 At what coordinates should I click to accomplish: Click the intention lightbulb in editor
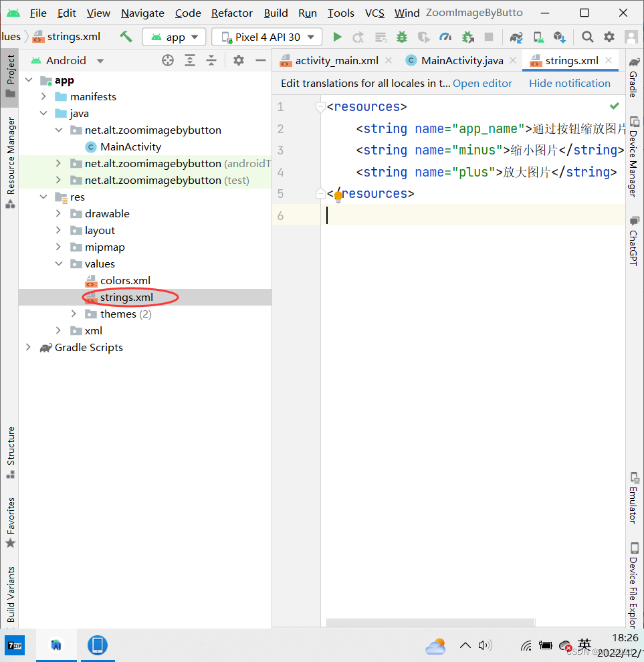point(338,195)
